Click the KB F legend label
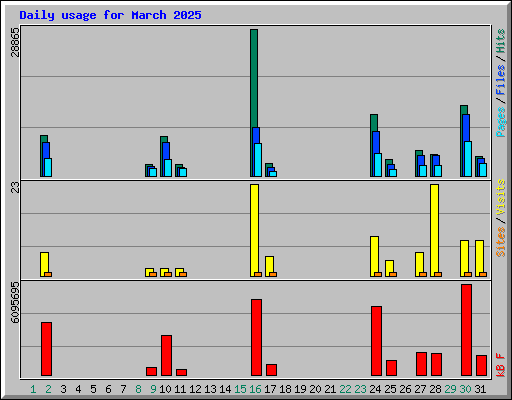 (501, 365)
